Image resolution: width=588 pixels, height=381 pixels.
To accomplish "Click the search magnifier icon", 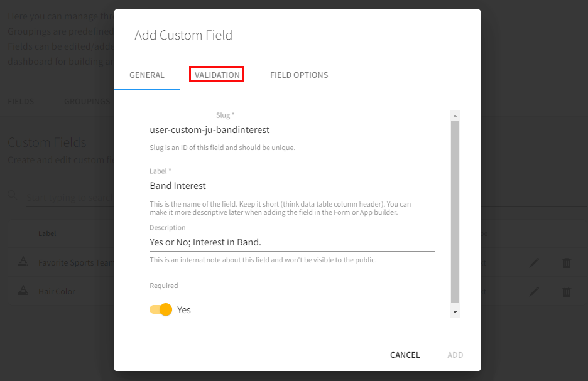I will [13, 196].
